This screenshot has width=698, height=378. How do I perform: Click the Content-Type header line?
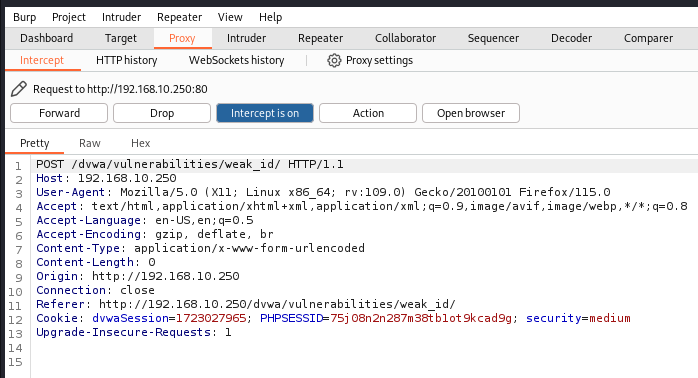[200, 248]
